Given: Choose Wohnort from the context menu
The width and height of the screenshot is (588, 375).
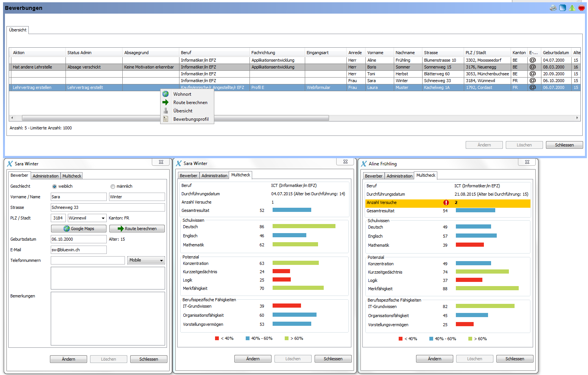Looking at the screenshot, I should click(x=182, y=94).
